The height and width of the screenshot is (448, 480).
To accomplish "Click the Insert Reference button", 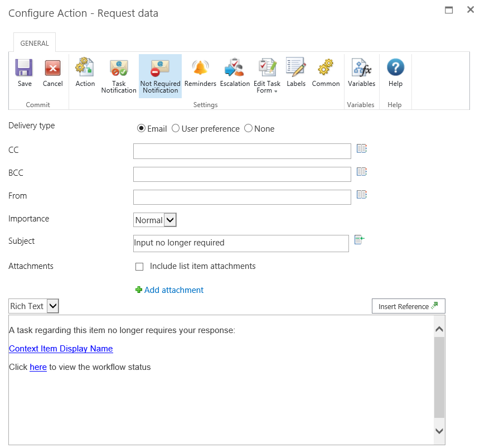I will pyautogui.click(x=408, y=306).
